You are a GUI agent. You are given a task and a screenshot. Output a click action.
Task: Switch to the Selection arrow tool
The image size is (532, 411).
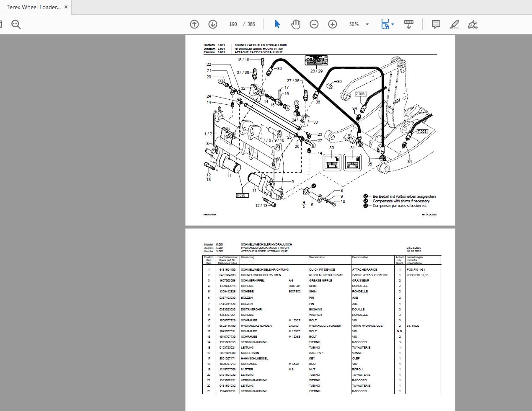[x=277, y=24]
